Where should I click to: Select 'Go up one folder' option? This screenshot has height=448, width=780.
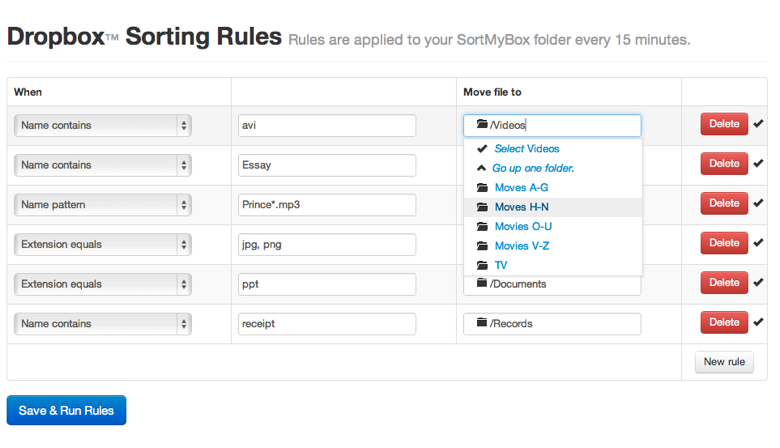coord(532,168)
